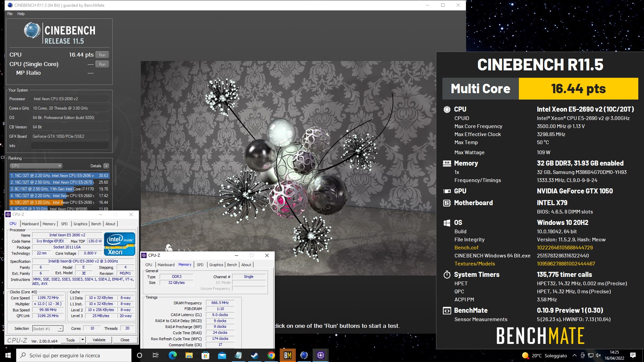Open Microsoft Store from the taskbar
Image resolution: width=644 pixels, height=362 pixels.
tap(205, 355)
